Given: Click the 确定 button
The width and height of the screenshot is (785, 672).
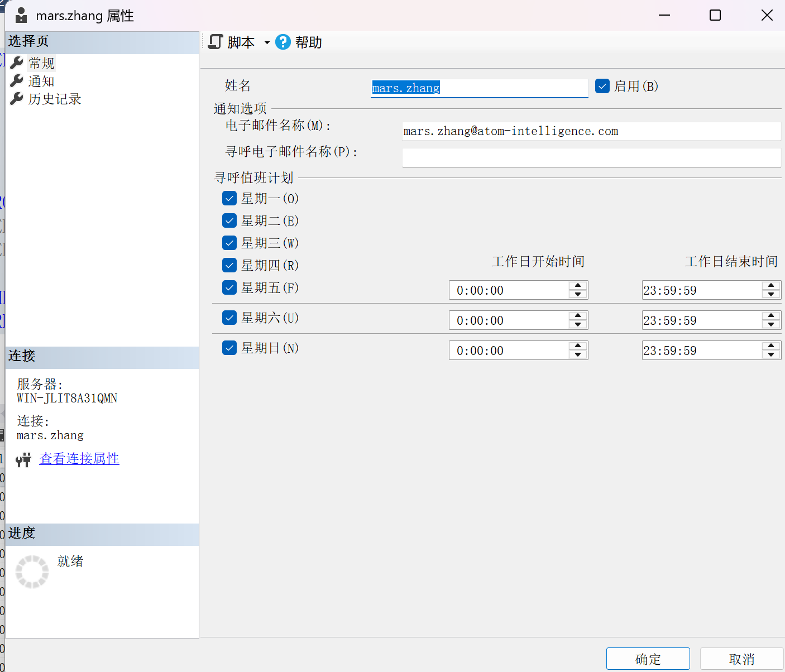Looking at the screenshot, I should coord(648,659).
